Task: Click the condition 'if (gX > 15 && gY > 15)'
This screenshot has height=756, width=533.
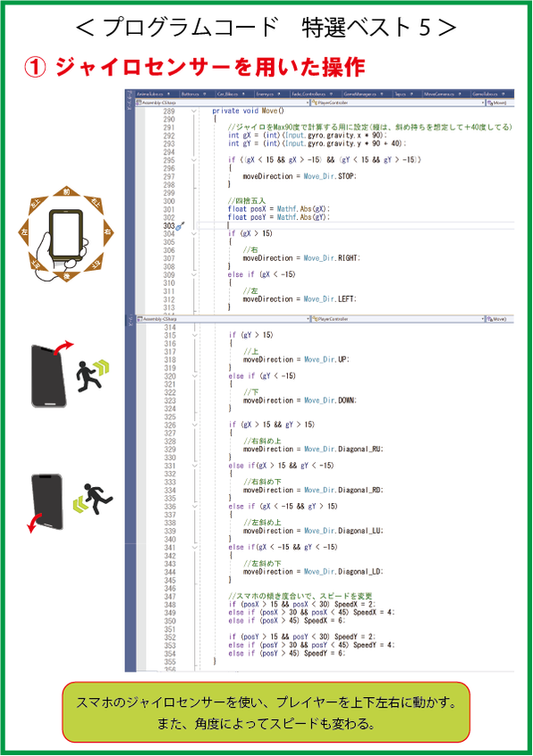Action: coord(272,424)
